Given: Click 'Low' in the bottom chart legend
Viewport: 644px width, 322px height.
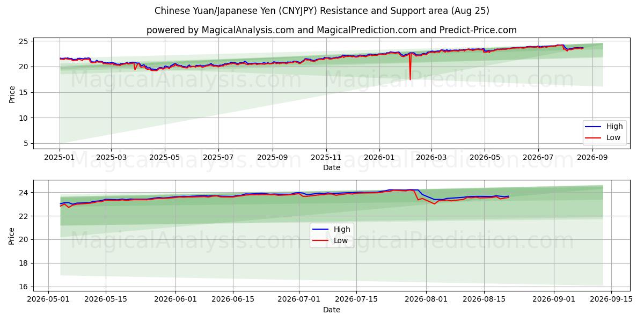Looking at the screenshot, I should point(341,240).
